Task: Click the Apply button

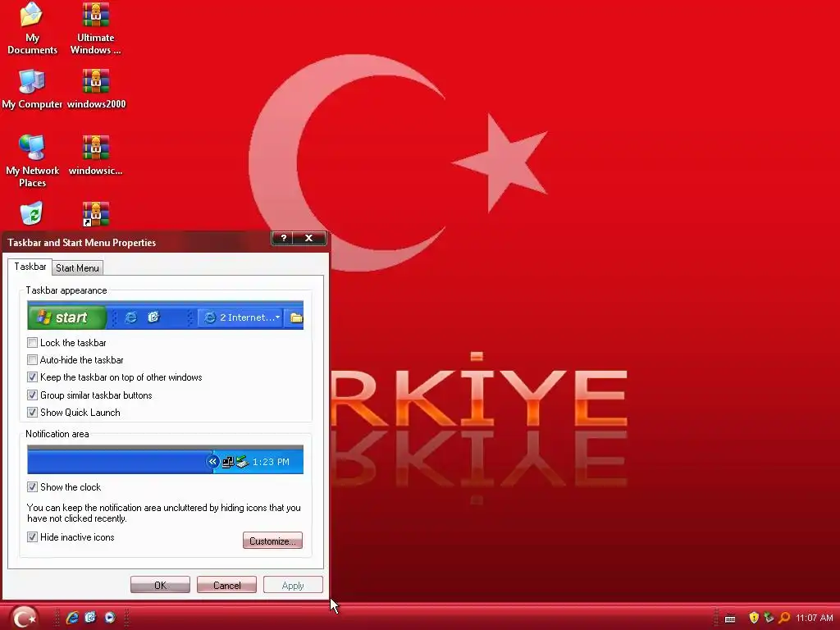Action: [x=293, y=585]
